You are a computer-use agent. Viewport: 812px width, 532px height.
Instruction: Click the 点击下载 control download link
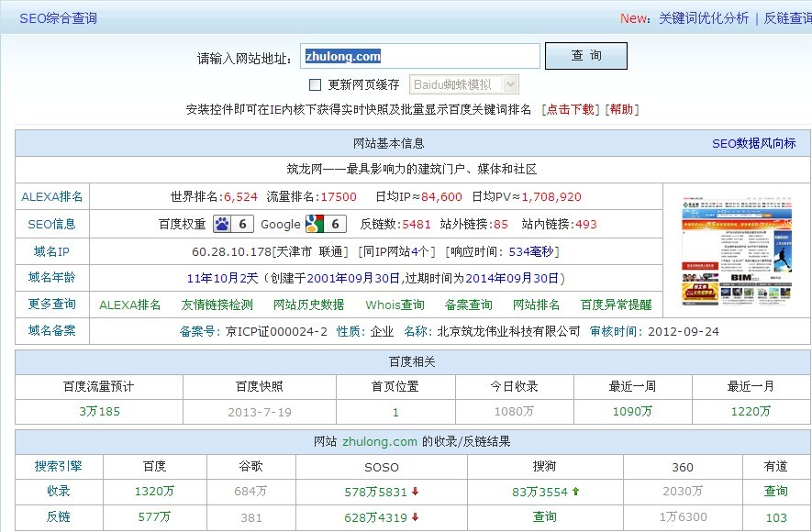[x=570, y=109]
